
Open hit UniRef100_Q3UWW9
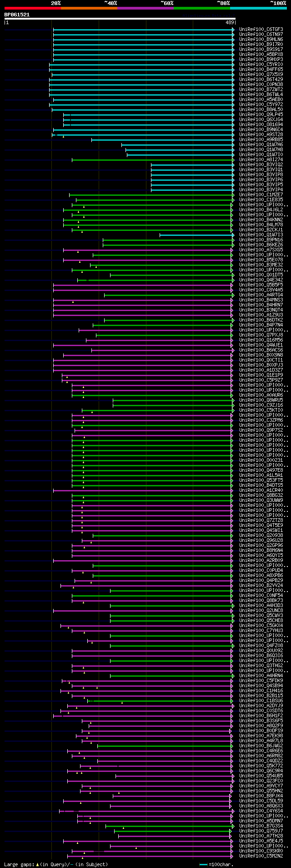pyautogui.click(x=261, y=500)
